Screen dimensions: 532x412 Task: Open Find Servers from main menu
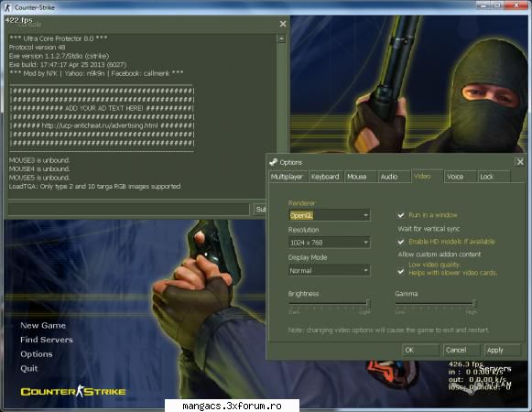point(47,340)
